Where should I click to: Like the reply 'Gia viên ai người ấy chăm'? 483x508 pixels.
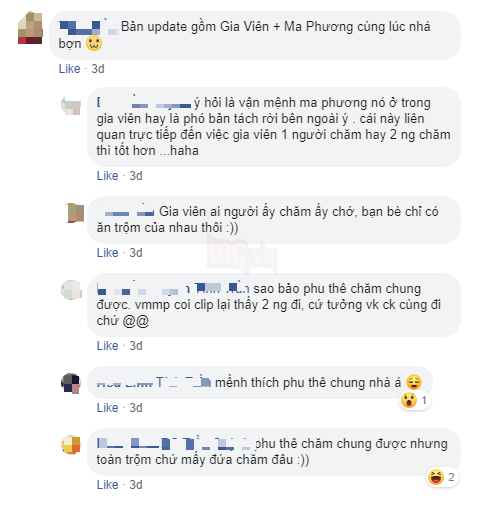tap(107, 253)
